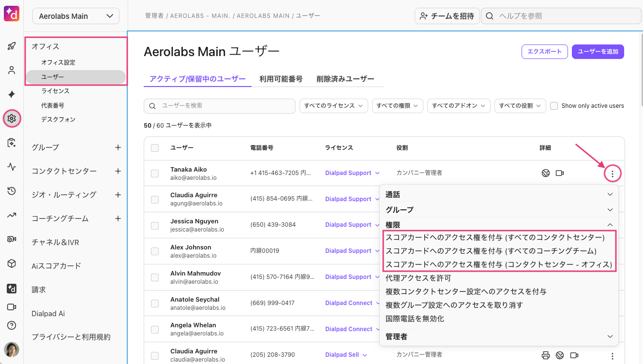The height and width of the screenshot is (364, 643).
Task: Open the Ai sparkle icon in sidebar
Action: tap(12, 94)
